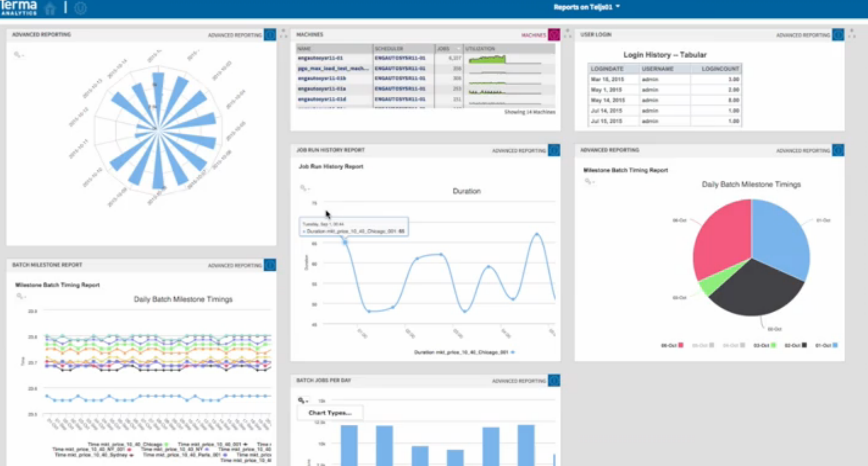Open machine engautosysr11-01 link
The image size is (868, 466).
(320, 58)
